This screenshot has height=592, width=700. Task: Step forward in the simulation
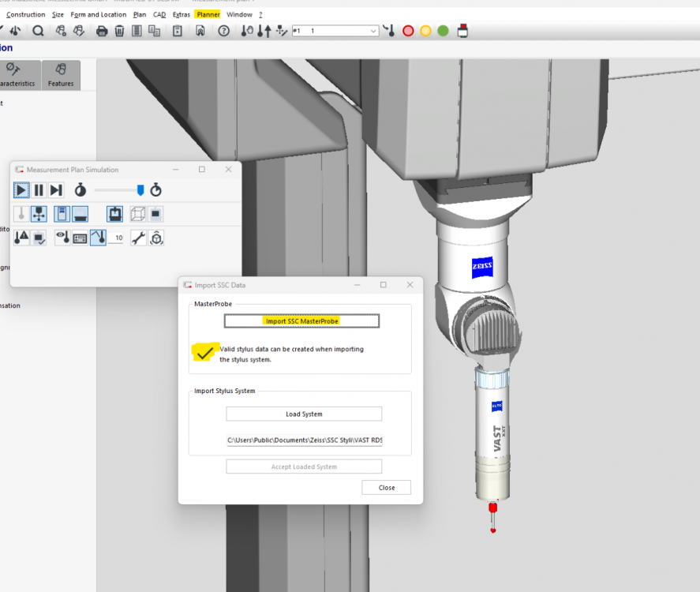coord(56,190)
